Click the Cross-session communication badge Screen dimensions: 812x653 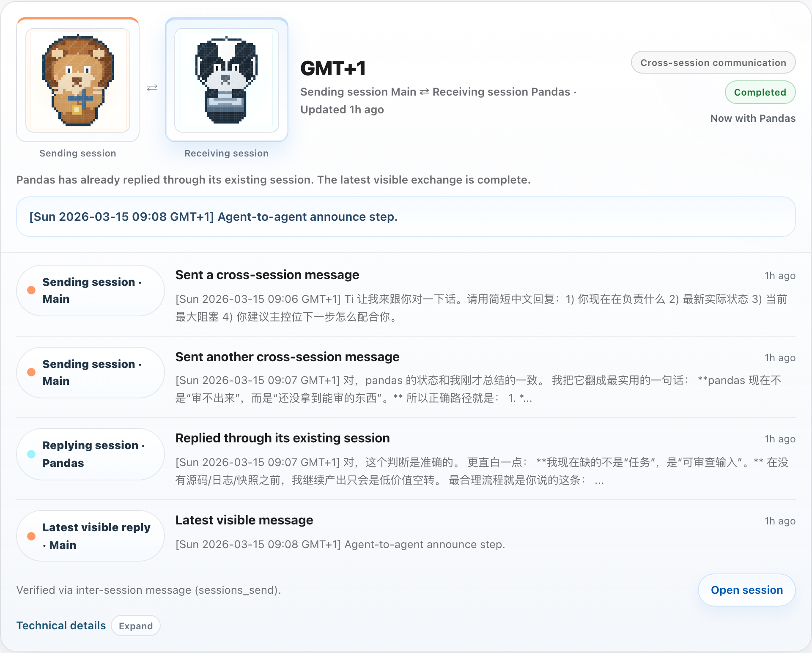(x=713, y=62)
